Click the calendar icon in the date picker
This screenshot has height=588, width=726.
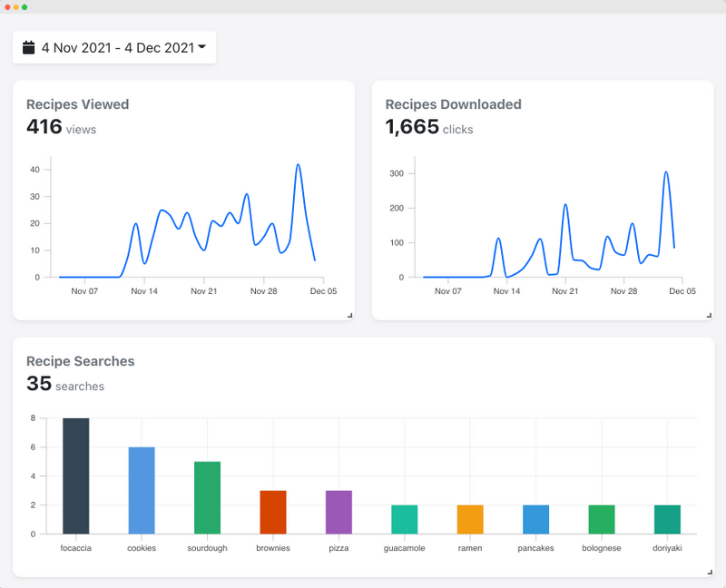click(28, 46)
